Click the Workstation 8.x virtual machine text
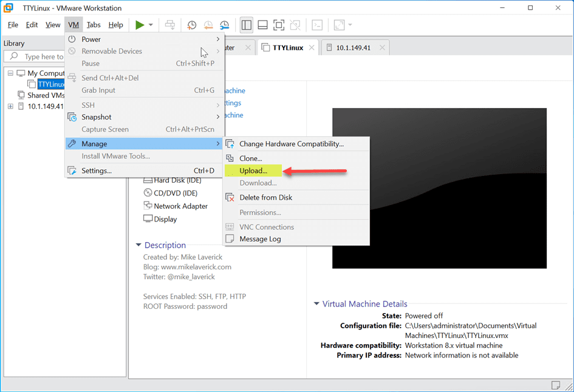Viewport: 574px width, 392px height. (454, 345)
